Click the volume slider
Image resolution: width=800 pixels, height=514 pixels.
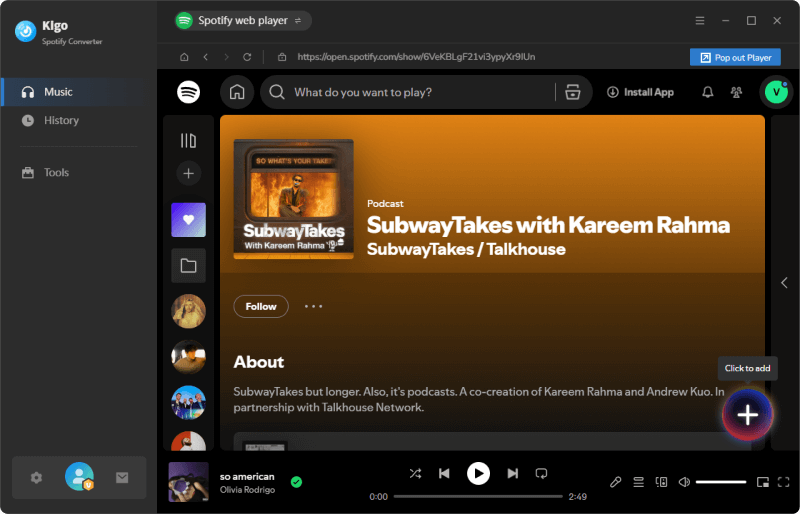click(721, 482)
